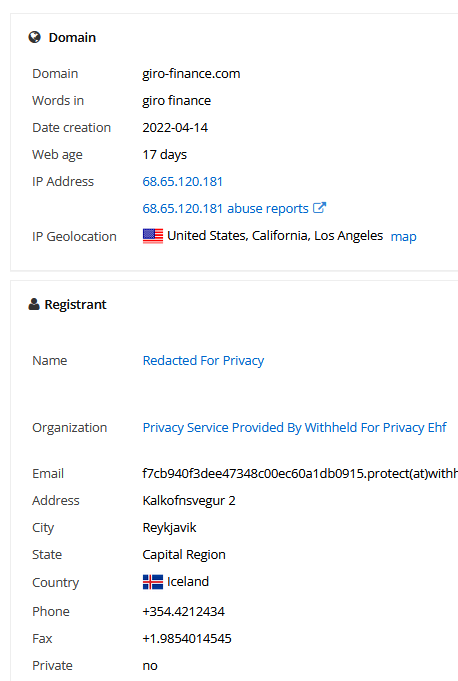The image size is (458, 681).
Task: Click the Iceland flag icon
Action: [x=153, y=582]
